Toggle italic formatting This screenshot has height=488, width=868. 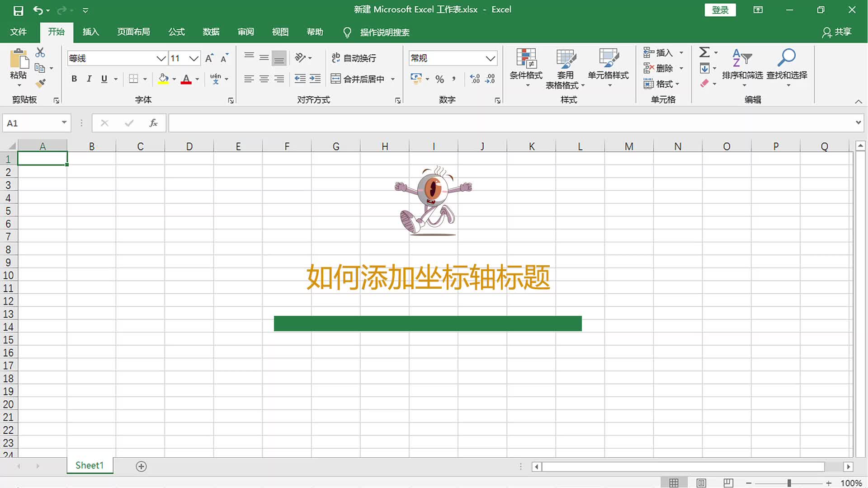(89, 79)
